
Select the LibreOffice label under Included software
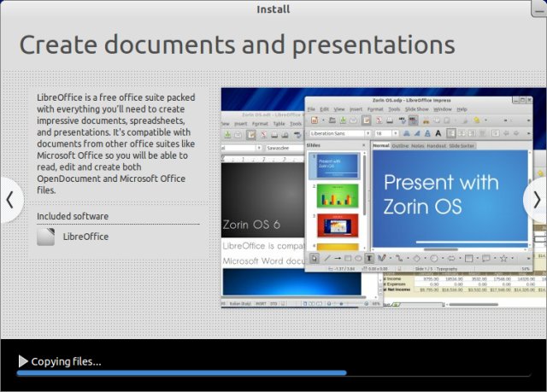(x=85, y=237)
